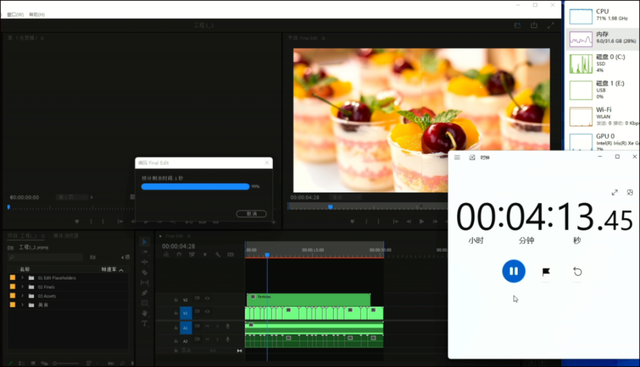Toggle captions track options icon
Screen dimensions: 640x367
(x=231, y=254)
